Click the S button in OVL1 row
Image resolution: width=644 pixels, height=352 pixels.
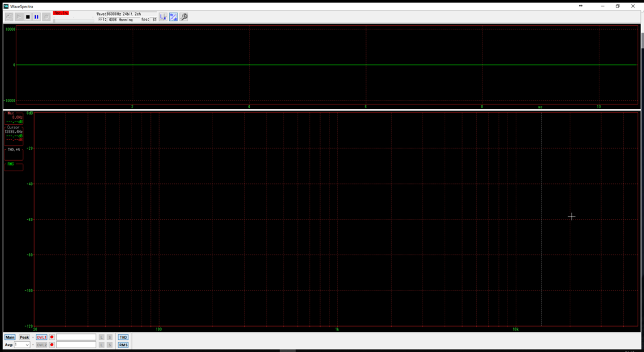[109, 337]
